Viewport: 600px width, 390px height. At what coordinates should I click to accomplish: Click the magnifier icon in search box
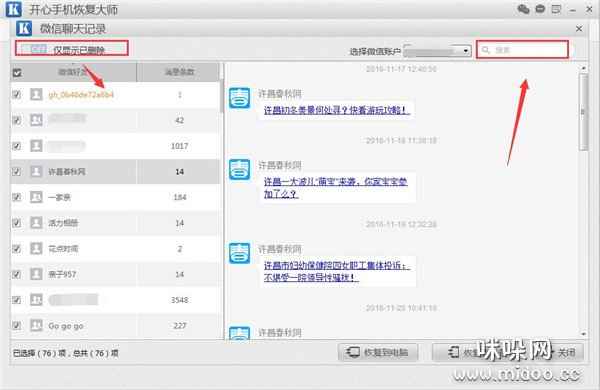tap(486, 50)
